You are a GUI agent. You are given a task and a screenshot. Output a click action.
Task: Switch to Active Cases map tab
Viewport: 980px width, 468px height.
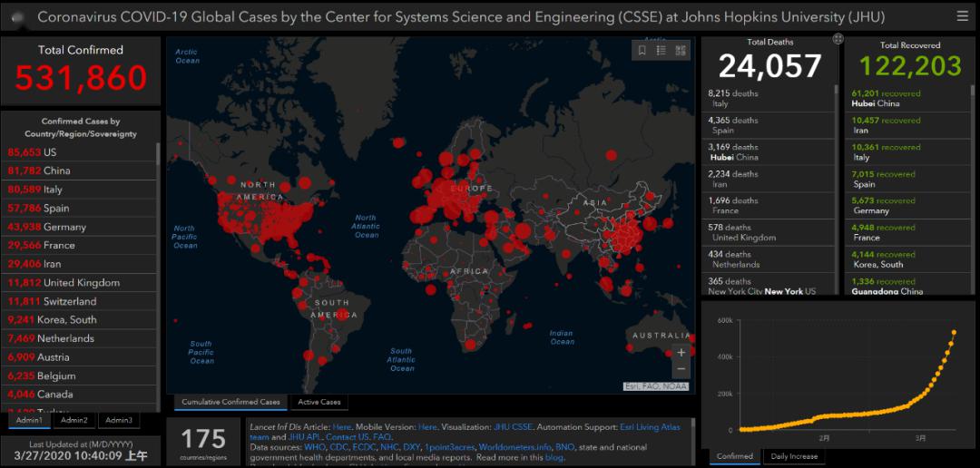(x=319, y=402)
